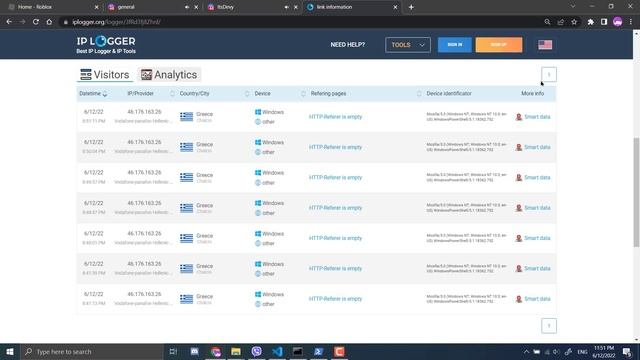Mute audio on the ItsDevy tab
This screenshot has width=640, height=360.
pos(287,7)
